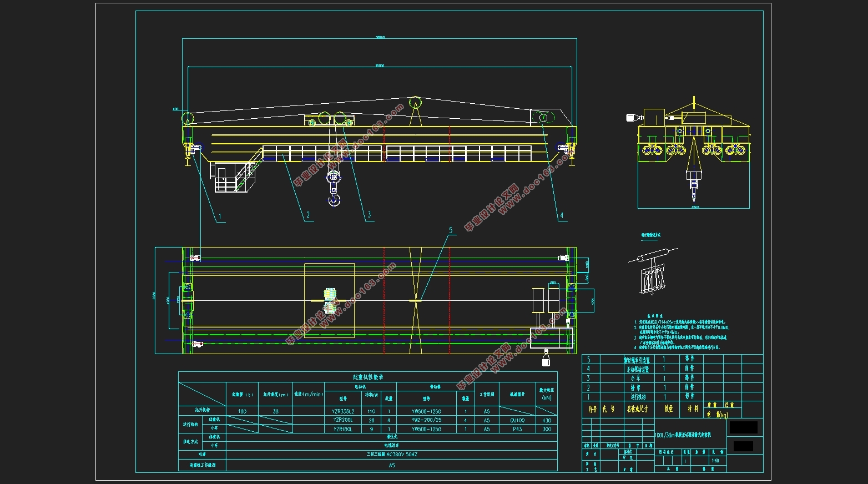This screenshot has width=868, height=484.
Task: Select 运行机构 in the parts list
Action: [638, 397]
